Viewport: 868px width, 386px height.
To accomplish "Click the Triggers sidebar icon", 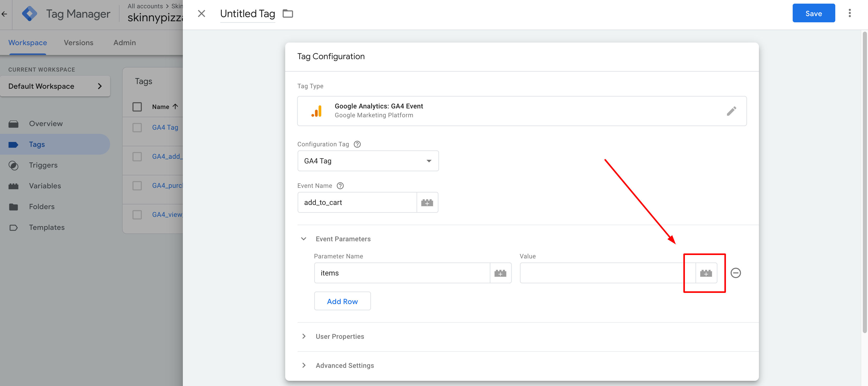I will [14, 165].
